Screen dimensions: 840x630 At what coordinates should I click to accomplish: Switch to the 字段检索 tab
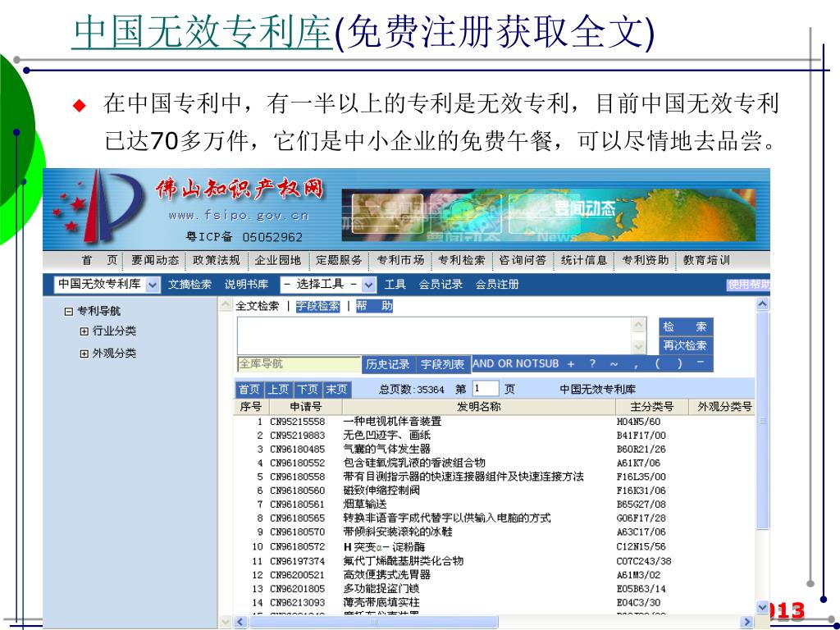tap(317, 306)
